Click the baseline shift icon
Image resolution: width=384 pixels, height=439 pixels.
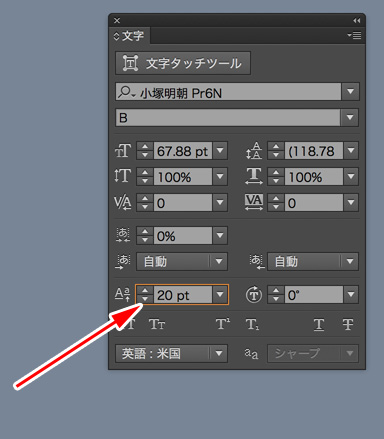coord(122,295)
